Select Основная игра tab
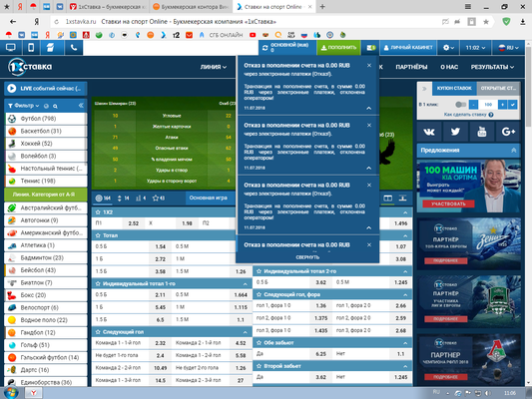Viewport: 532px width, 399px height. pyautogui.click(x=208, y=198)
